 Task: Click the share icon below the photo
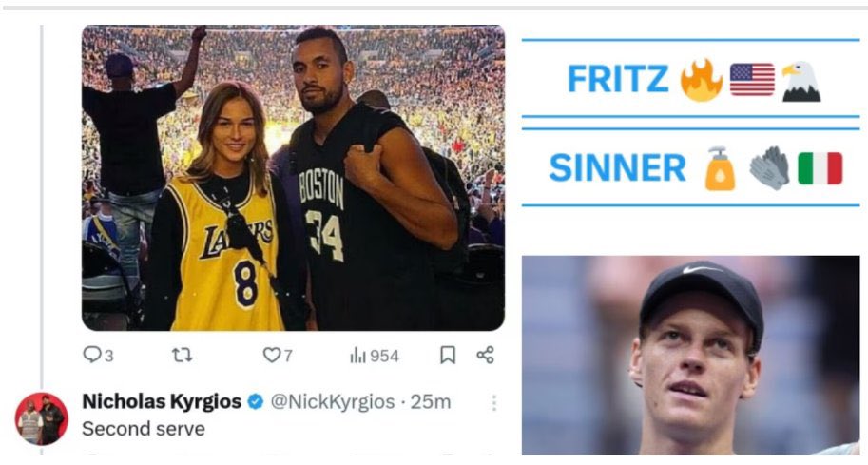click(486, 355)
